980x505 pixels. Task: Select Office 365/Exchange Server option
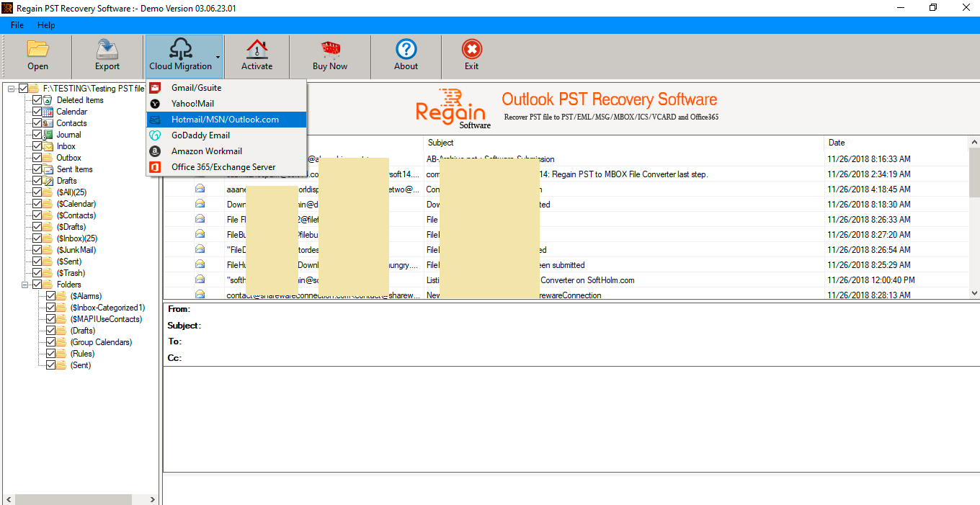(227, 167)
